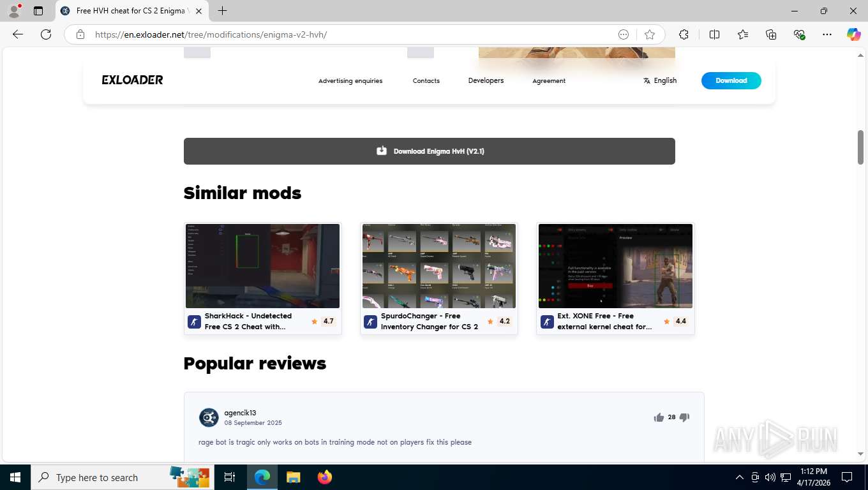Click the SharkHack CS2 game icon

click(194, 322)
